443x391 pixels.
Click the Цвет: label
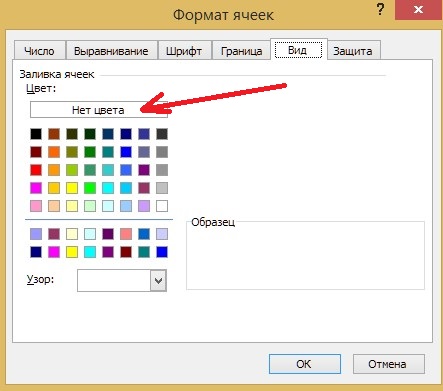[x=41, y=89]
